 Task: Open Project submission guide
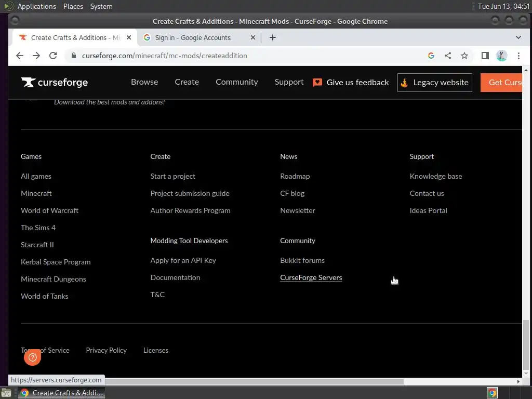(x=190, y=193)
